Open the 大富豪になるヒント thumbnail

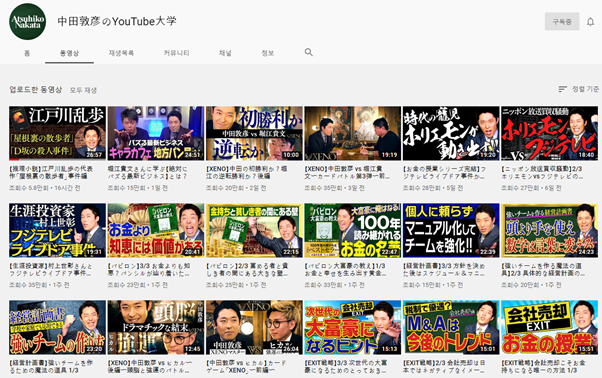point(352,327)
